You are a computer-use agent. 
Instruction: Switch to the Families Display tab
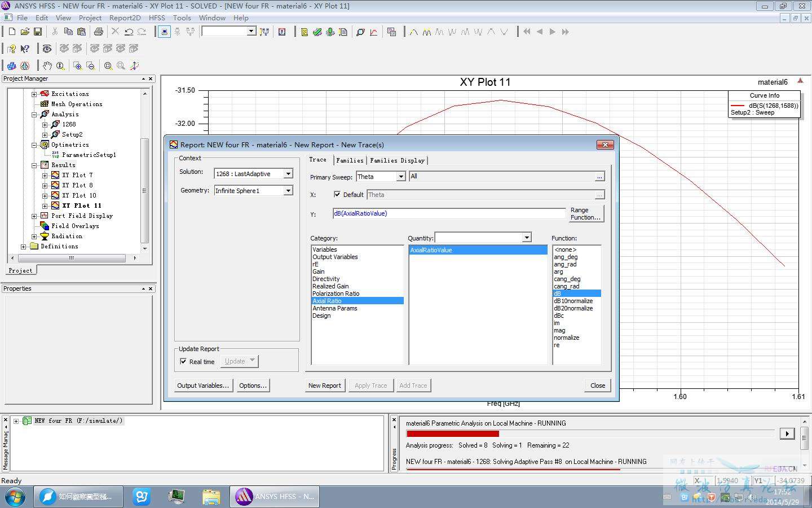coord(397,160)
